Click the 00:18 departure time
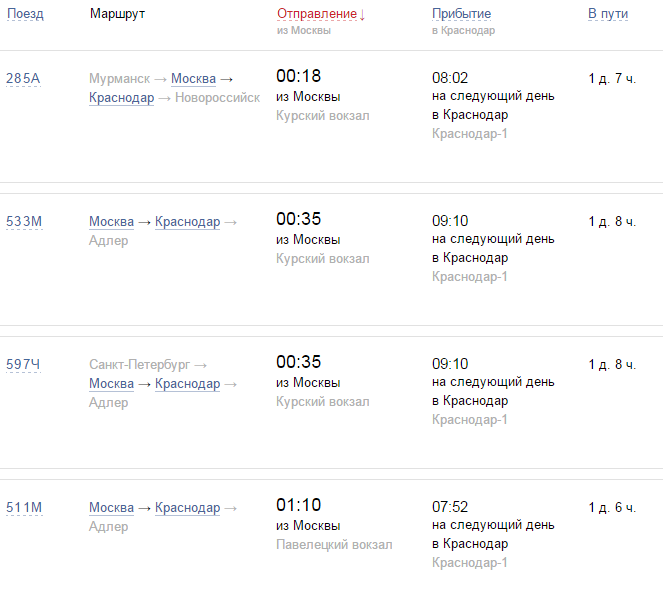The width and height of the screenshot is (663, 594). (x=298, y=76)
